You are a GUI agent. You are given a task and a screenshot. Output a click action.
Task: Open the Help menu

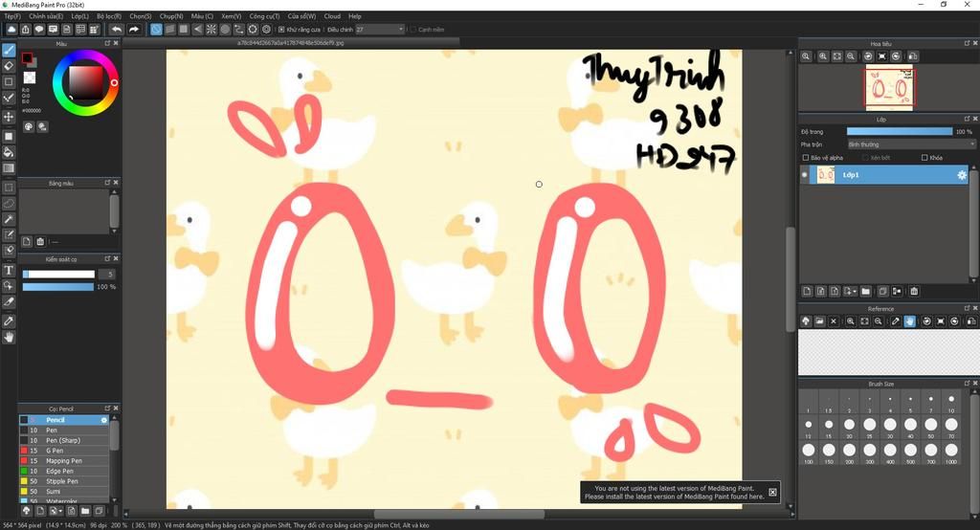(x=354, y=16)
